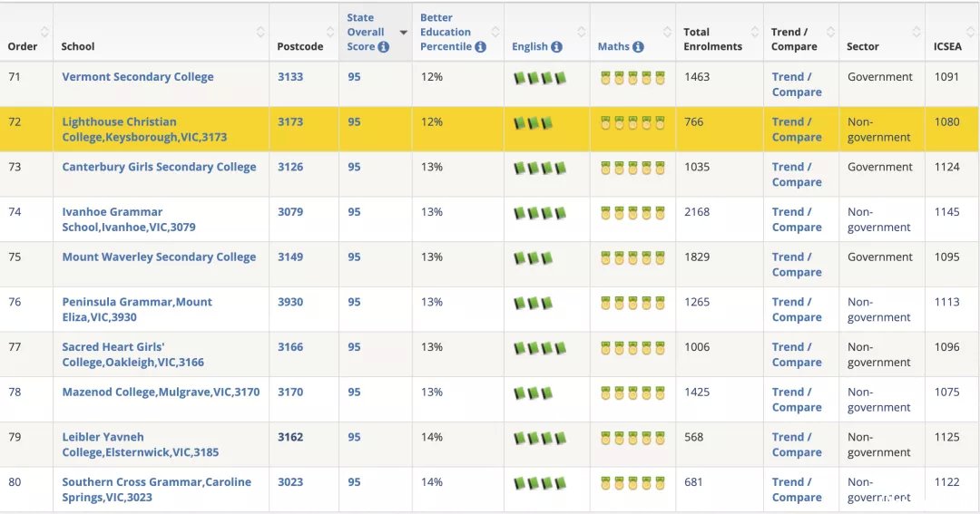Open Ivanhoe Grammar School link
980x514 pixels.
[129, 219]
